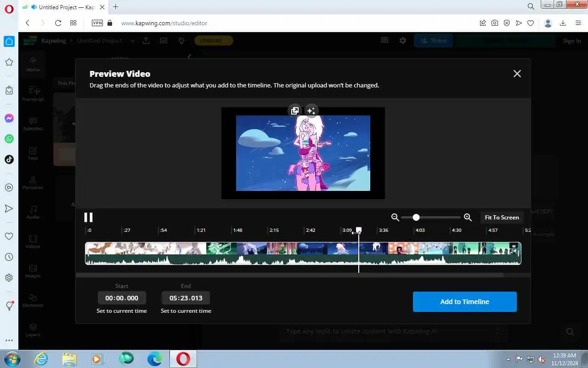Click the duplicate icon above the video preview
This screenshot has width=588, height=368.
[x=295, y=110]
